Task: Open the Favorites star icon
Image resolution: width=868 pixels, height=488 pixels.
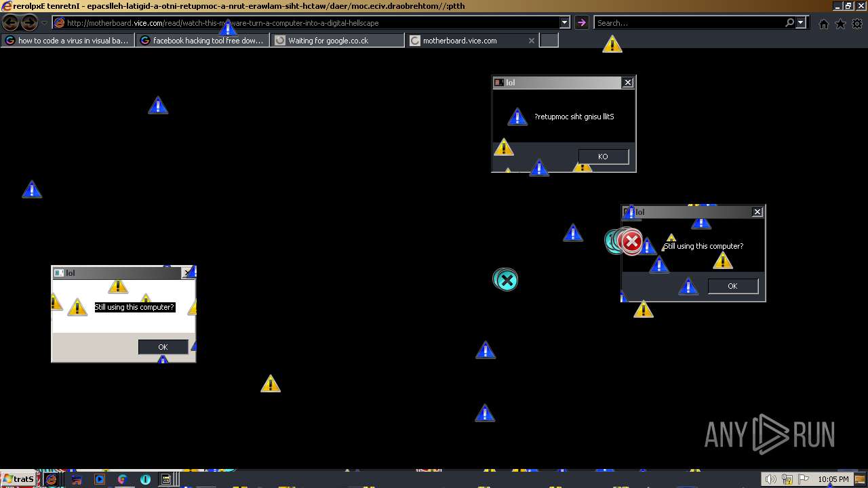Action: [840, 24]
